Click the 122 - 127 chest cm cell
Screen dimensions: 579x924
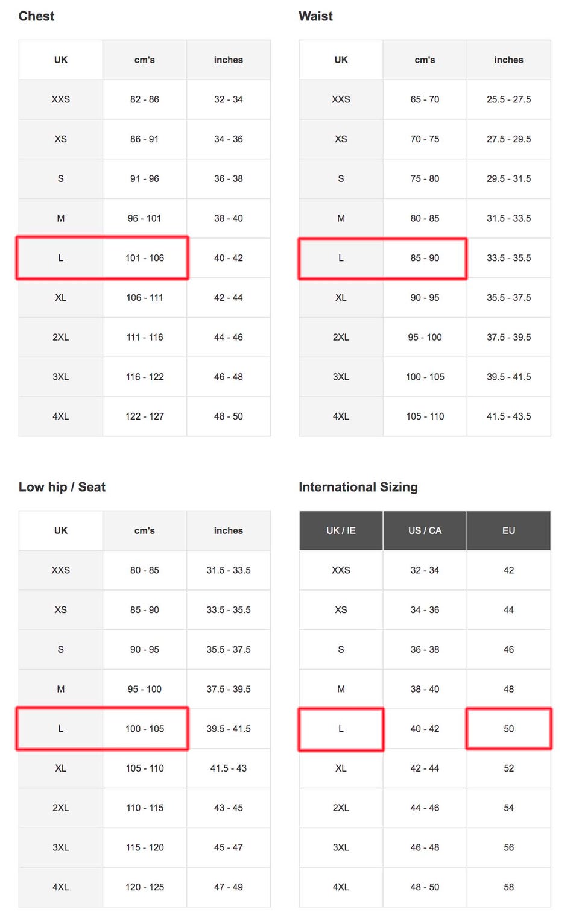pyautogui.click(x=145, y=416)
